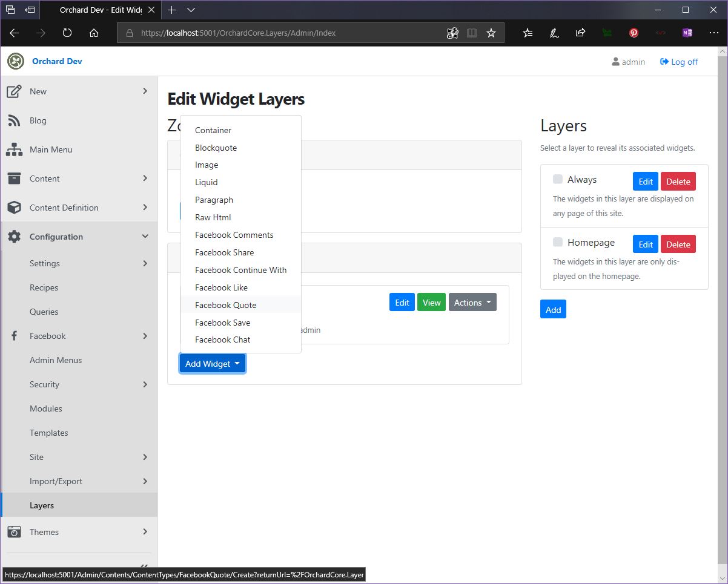This screenshot has height=584, width=728.
Task: Click the Main Menu sitemap icon
Action: pos(14,149)
